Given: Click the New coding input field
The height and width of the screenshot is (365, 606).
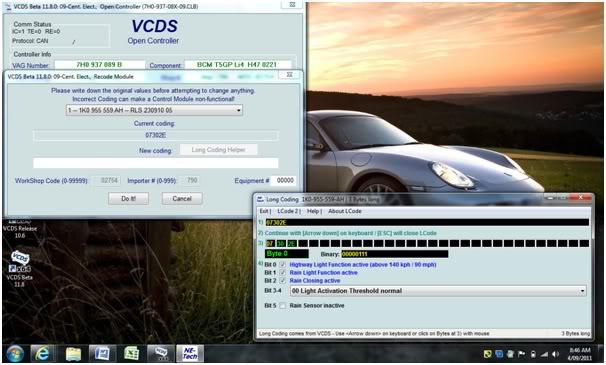Looking at the screenshot, I should pyautogui.click(x=155, y=163).
